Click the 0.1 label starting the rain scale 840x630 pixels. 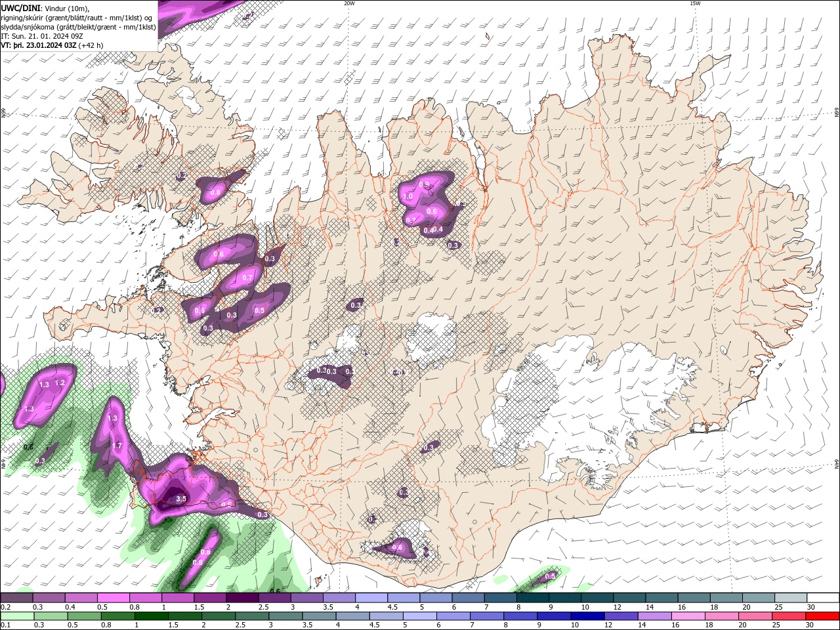point(5,625)
